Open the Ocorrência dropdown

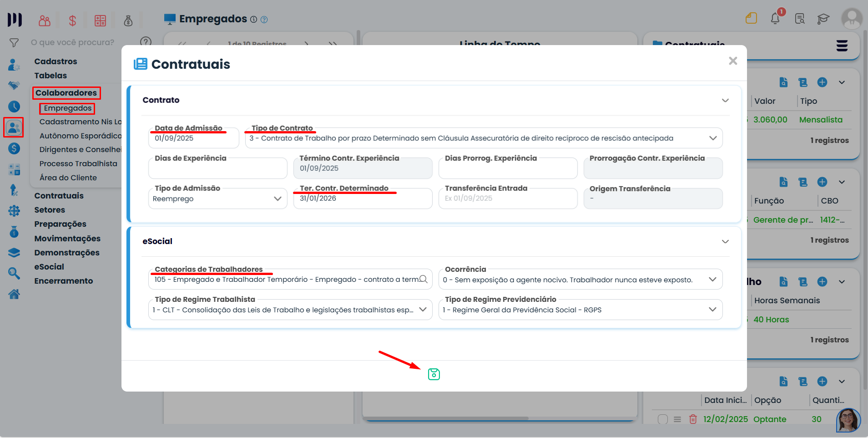click(x=580, y=280)
